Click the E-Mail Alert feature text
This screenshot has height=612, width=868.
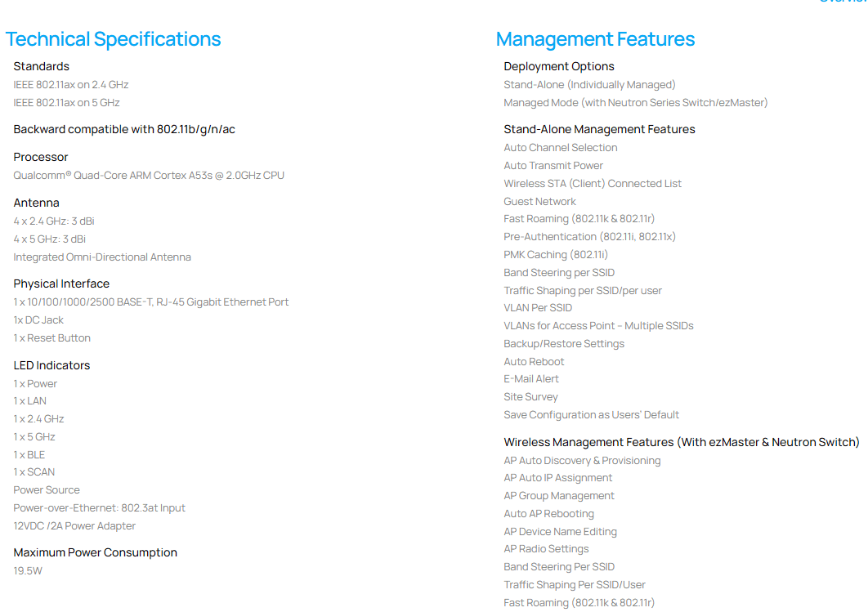[x=531, y=379]
